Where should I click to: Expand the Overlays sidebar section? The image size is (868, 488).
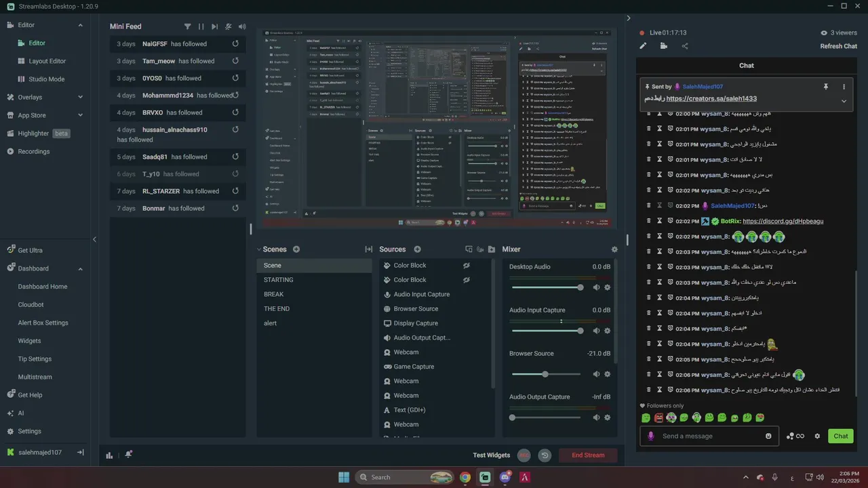tap(80, 97)
